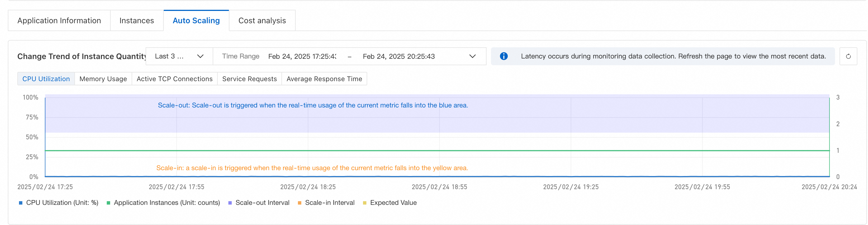The height and width of the screenshot is (225, 868).
Task: Open the Instances tab
Action: coord(136,21)
